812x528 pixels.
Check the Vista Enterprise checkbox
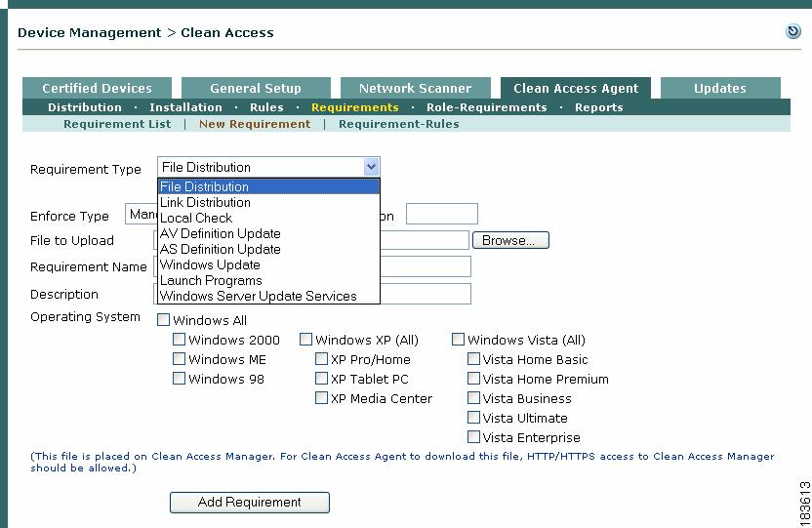click(x=473, y=437)
